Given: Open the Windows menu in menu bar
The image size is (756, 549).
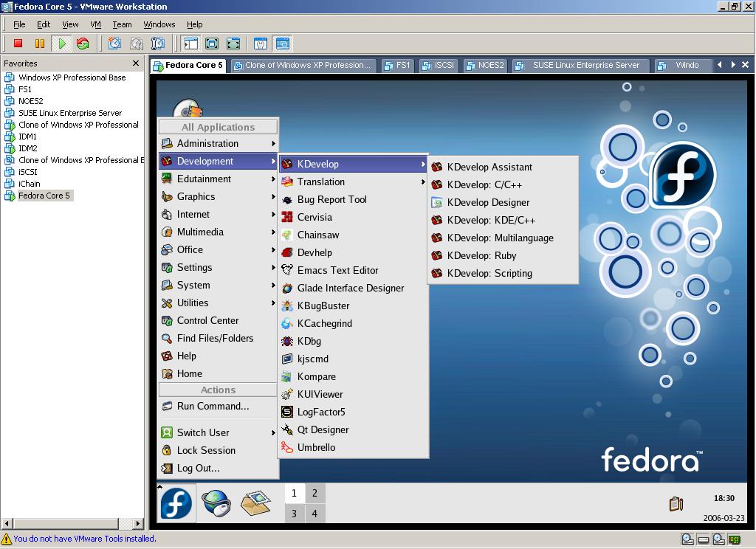Looking at the screenshot, I should [159, 24].
